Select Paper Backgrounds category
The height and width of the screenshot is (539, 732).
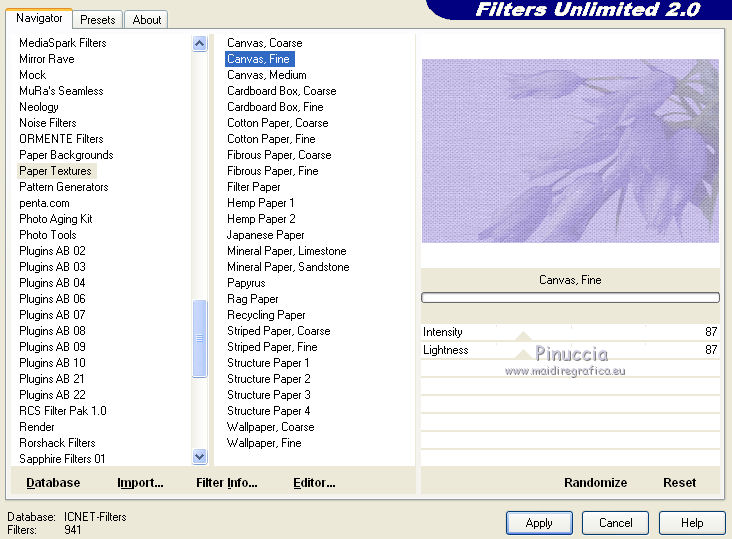point(66,155)
